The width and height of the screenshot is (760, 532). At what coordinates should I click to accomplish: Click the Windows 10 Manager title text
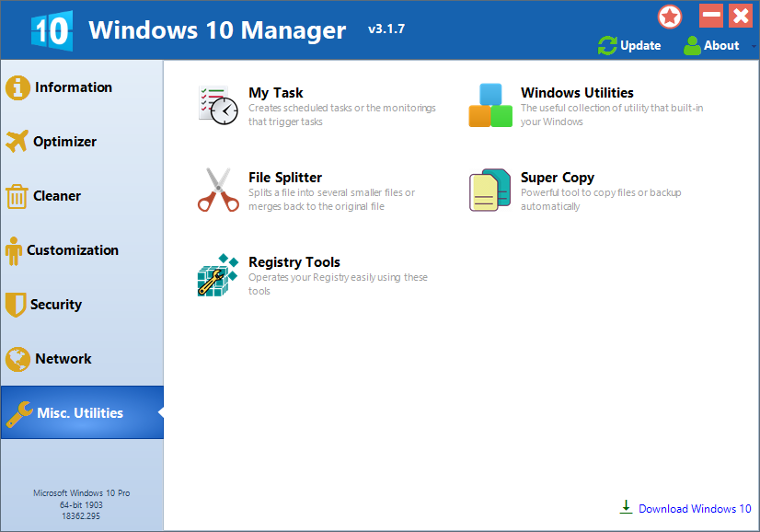(x=217, y=30)
